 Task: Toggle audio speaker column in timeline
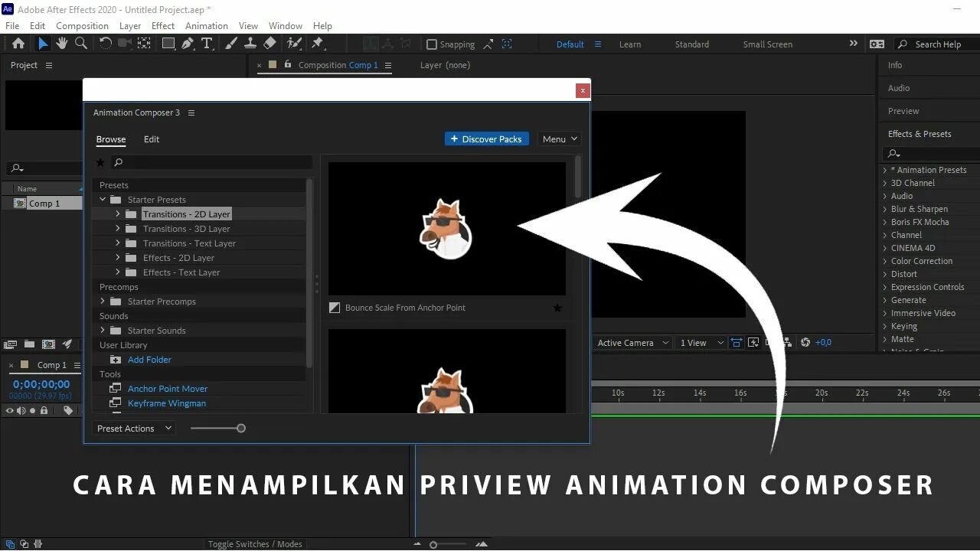click(x=21, y=411)
